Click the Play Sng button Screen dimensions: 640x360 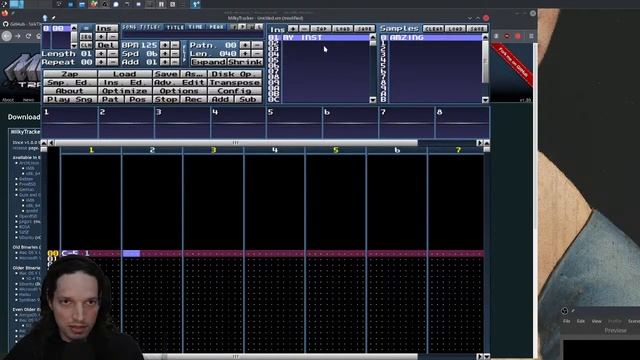point(70,99)
